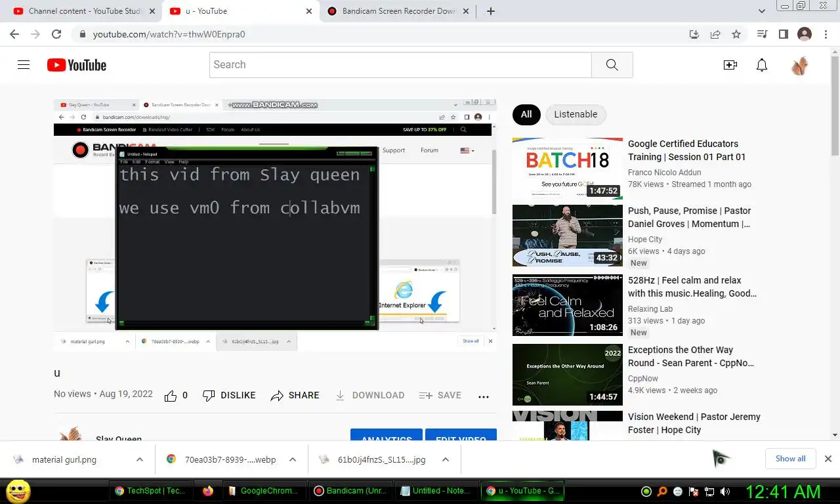Open TechSpot taskbar window
The height and width of the screenshot is (504, 840).
click(x=150, y=491)
